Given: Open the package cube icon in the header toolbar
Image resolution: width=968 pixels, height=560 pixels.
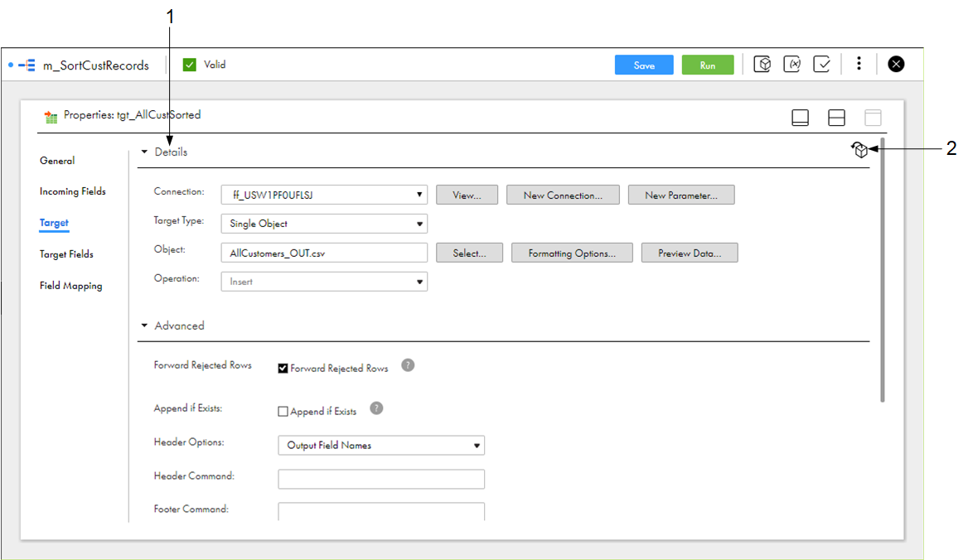Looking at the screenshot, I should [762, 64].
